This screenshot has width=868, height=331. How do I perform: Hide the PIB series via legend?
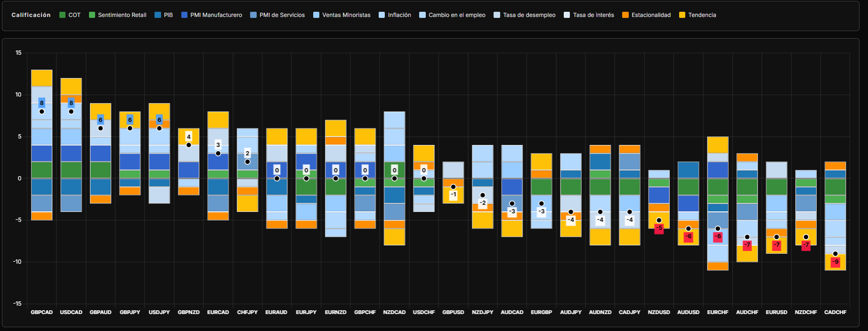pos(168,15)
